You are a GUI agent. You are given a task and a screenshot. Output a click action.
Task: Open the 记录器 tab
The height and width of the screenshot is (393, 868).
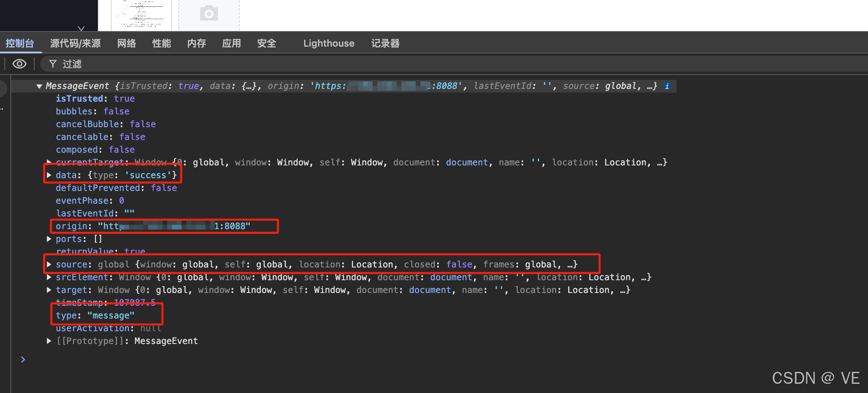click(x=385, y=43)
